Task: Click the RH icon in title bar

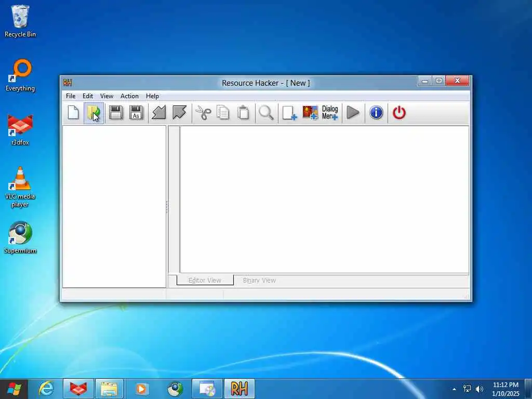Action: [68, 83]
